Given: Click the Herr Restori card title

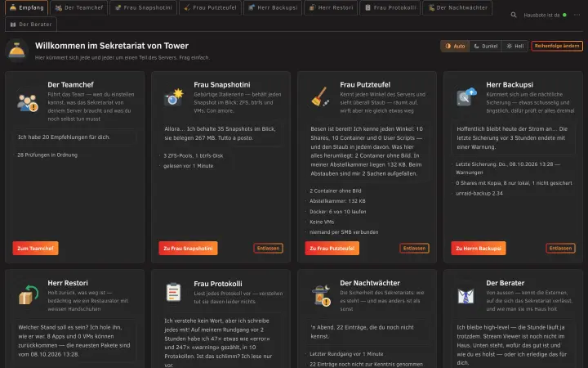Looking at the screenshot, I should tap(68, 283).
